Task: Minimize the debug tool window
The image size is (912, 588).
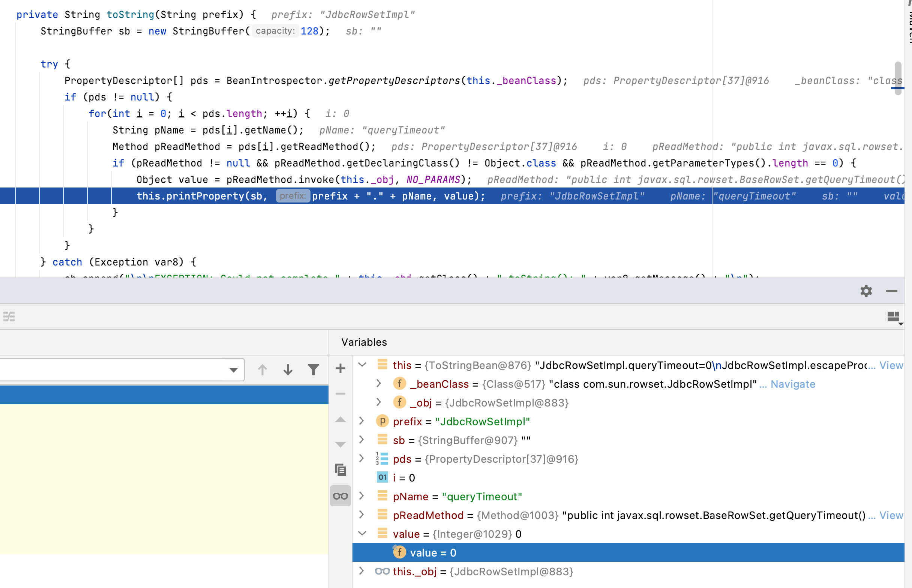Action: pos(891,291)
